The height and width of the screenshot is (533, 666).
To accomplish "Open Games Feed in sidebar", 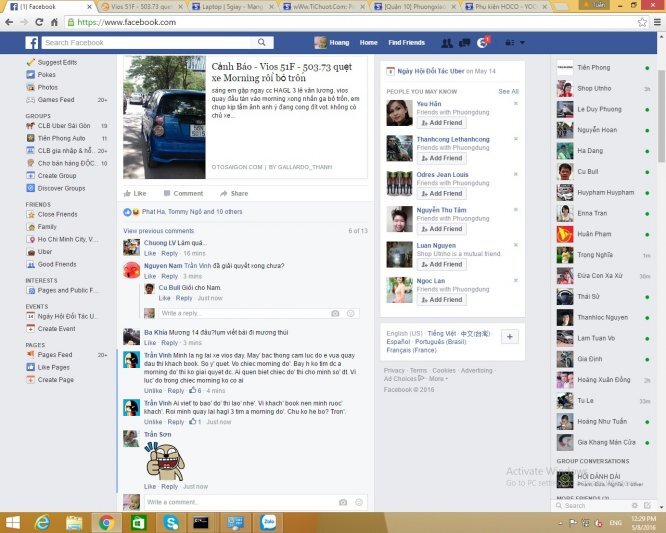I will [56, 100].
